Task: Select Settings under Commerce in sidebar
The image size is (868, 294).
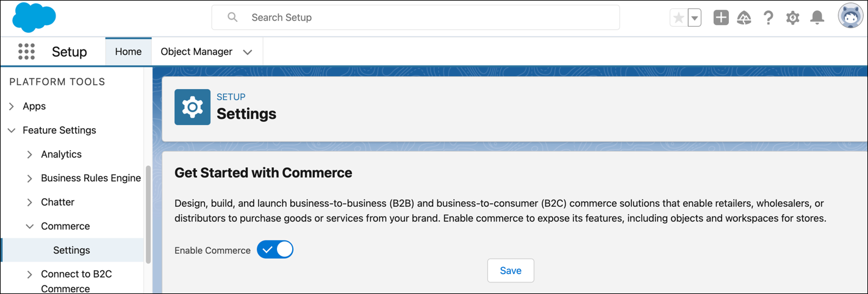Action: click(x=72, y=250)
